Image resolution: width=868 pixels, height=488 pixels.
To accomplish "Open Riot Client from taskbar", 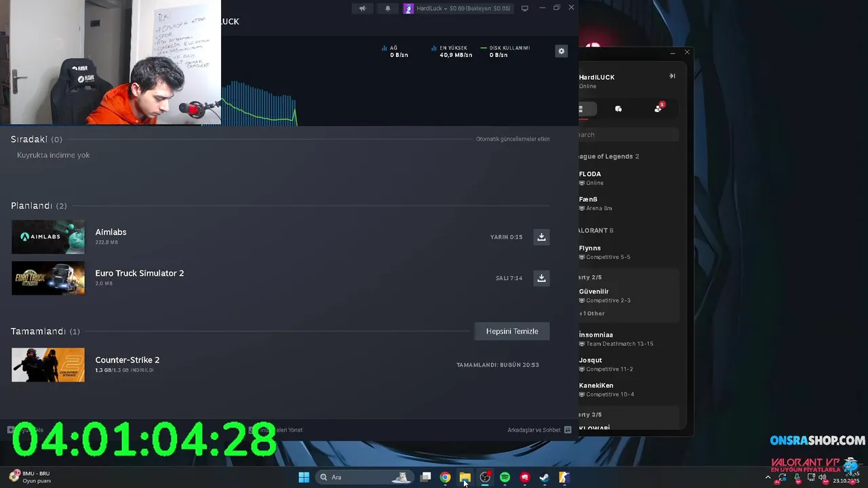I will [x=524, y=477].
